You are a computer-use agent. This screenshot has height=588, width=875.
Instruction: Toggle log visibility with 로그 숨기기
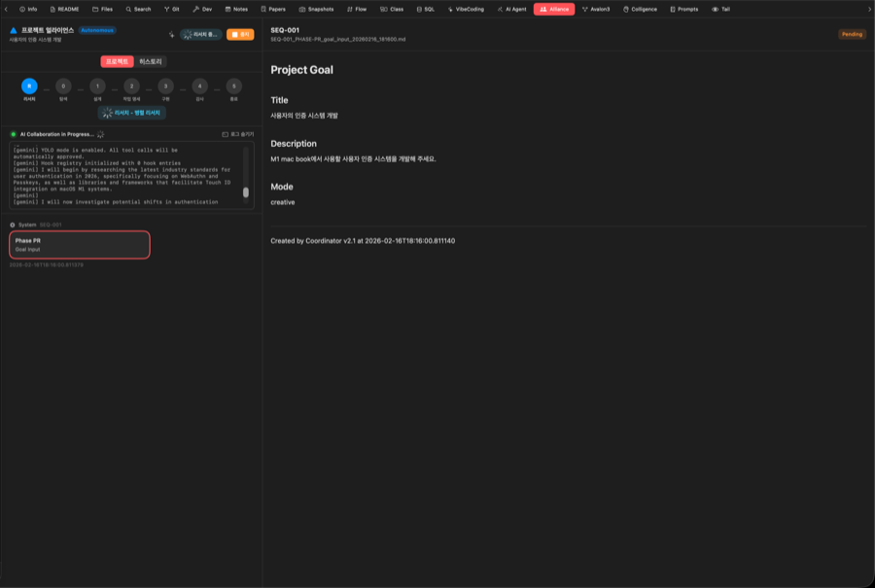(238, 134)
